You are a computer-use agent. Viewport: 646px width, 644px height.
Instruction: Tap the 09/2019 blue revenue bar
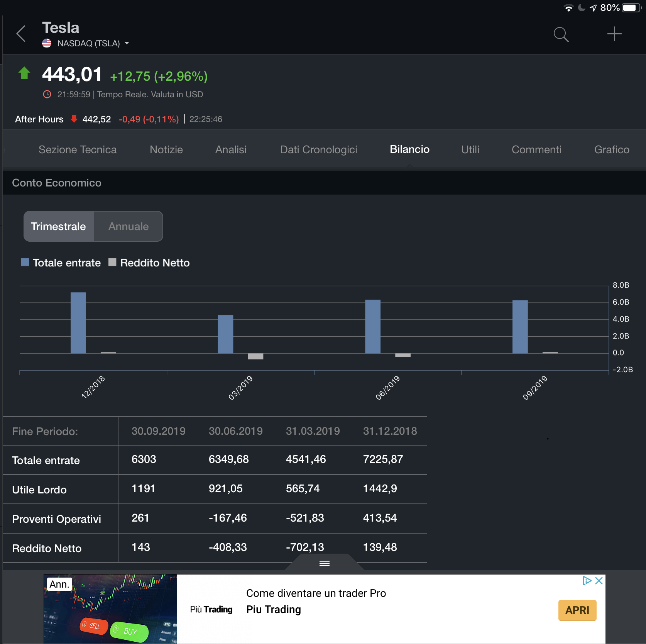click(x=520, y=327)
